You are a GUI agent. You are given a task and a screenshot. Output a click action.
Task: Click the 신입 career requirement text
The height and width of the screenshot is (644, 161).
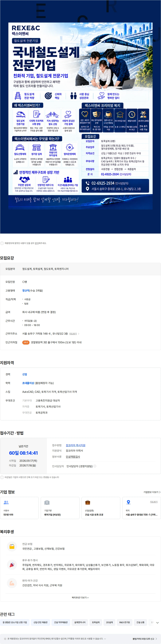click(25, 374)
